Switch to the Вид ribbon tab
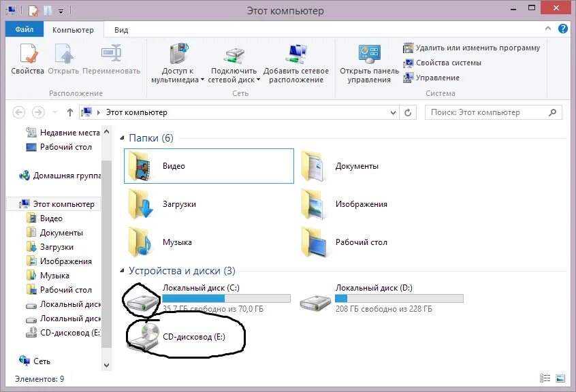The image size is (576, 392). [x=121, y=30]
